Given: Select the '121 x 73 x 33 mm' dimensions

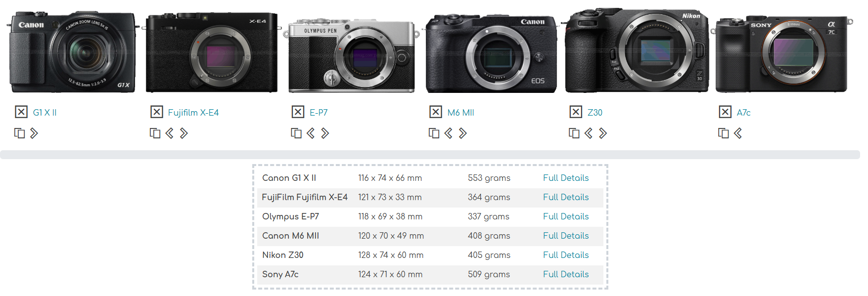Looking at the screenshot, I should coord(390,197).
